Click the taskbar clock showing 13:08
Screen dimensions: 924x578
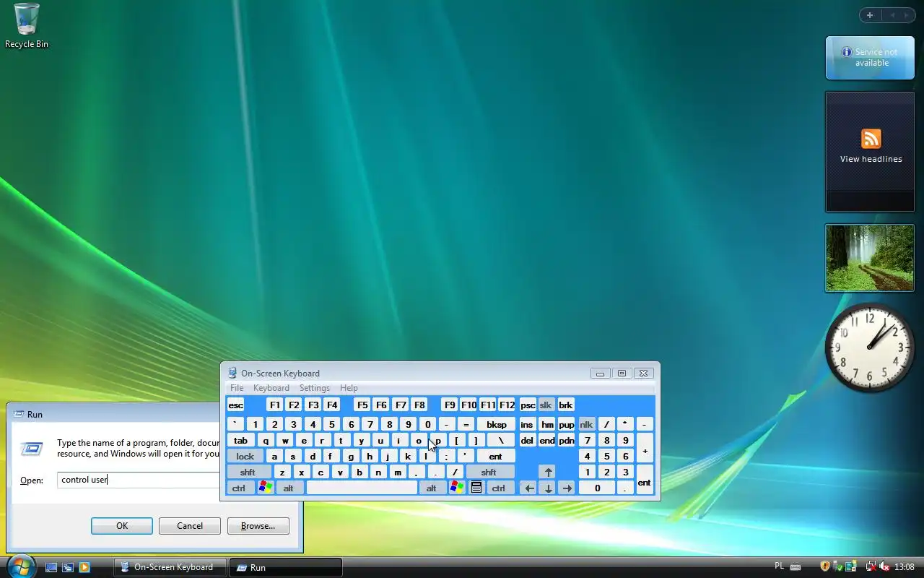coord(905,566)
